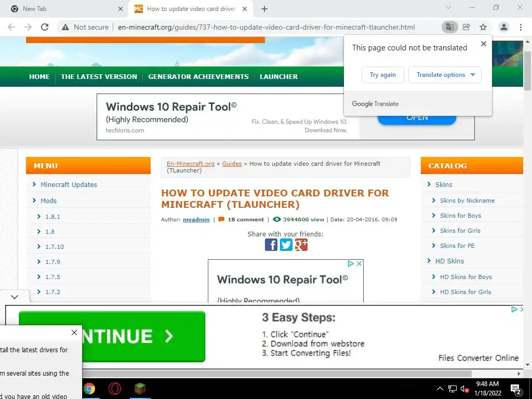Click the vertical page scrollbar thumb
532x399 pixels.
(528, 71)
